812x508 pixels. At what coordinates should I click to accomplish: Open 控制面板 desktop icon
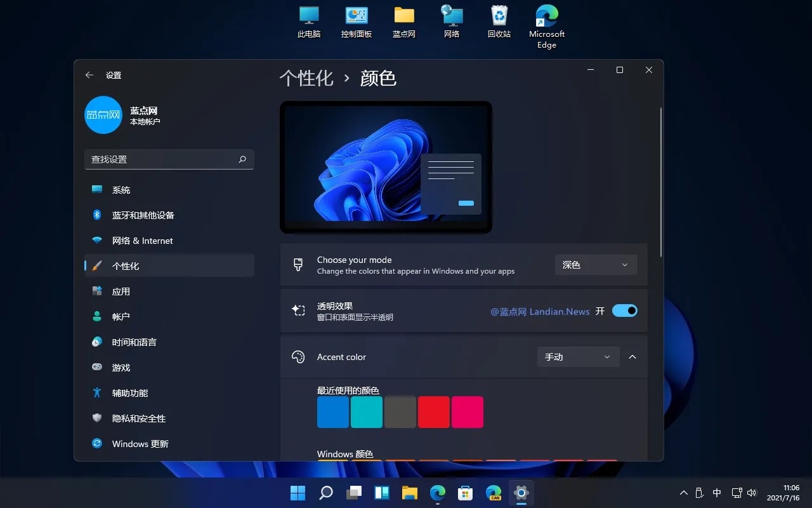tap(357, 22)
